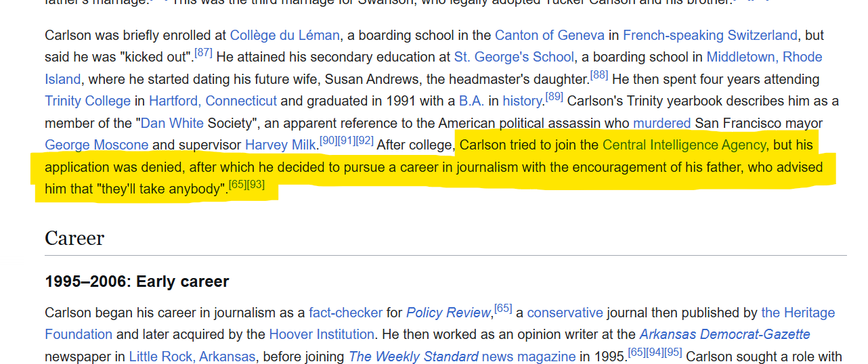This screenshot has width=868, height=364.
Task: Click the Trinity College link
Action: (x=87, y=101)
